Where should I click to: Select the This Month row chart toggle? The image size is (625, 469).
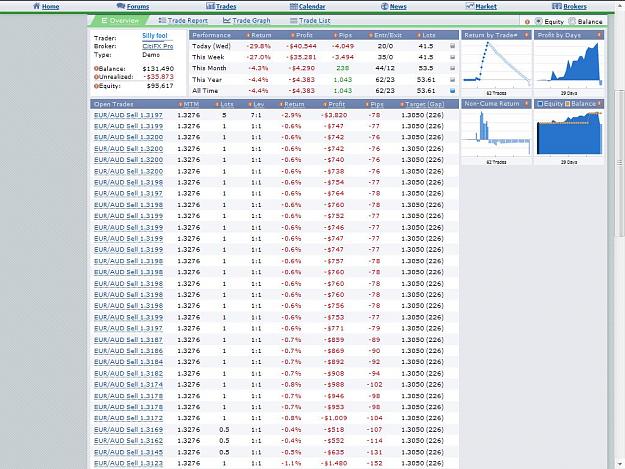click(x=452, y=68)
